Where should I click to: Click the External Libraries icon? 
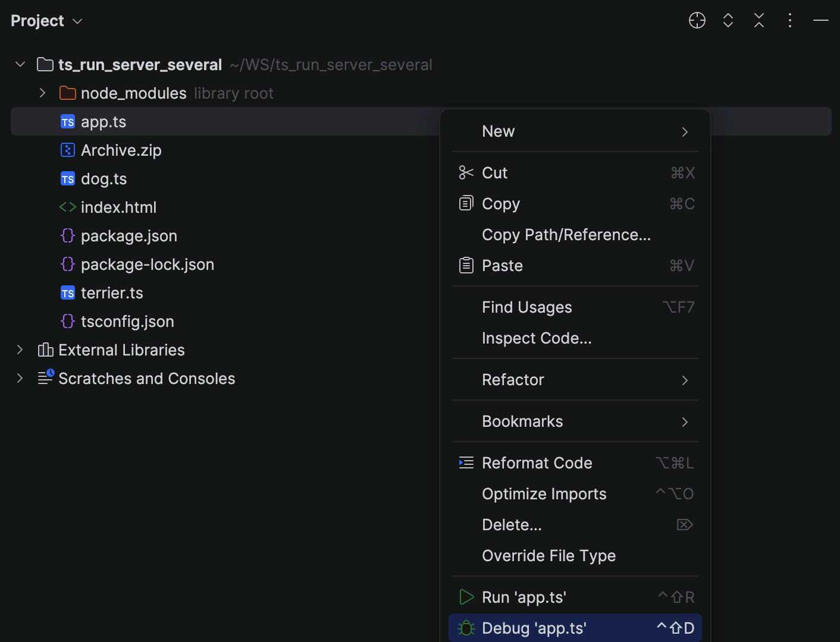click(x=45, y=350)
